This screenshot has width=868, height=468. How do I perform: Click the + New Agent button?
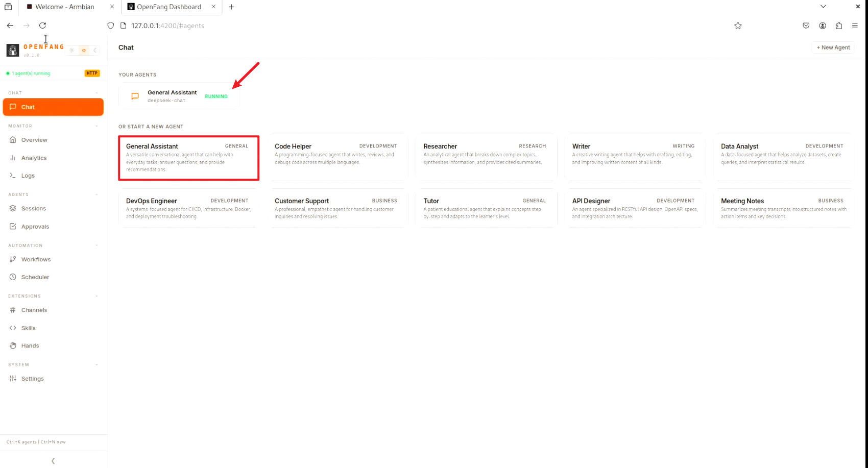[833, 47]
